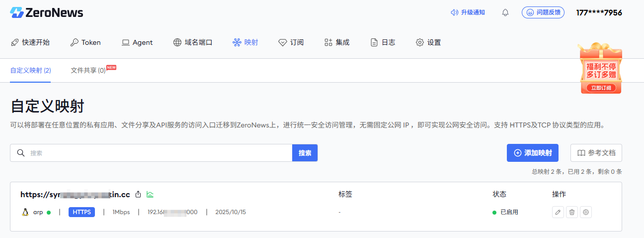Open the 快速开始 quick start menu
Screen dimensions: 644x238
pos(30,42)
